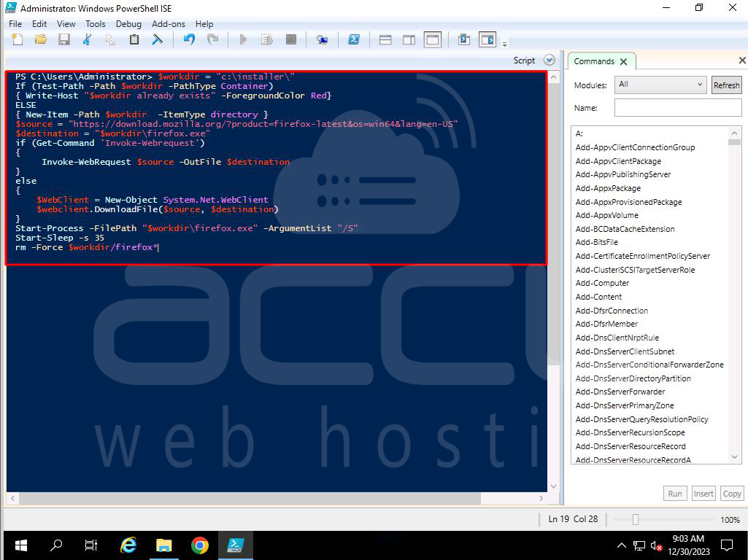Open toolbar overflow options arrow
The height and width of the screenshot is (560, 748).
[504, 44]
